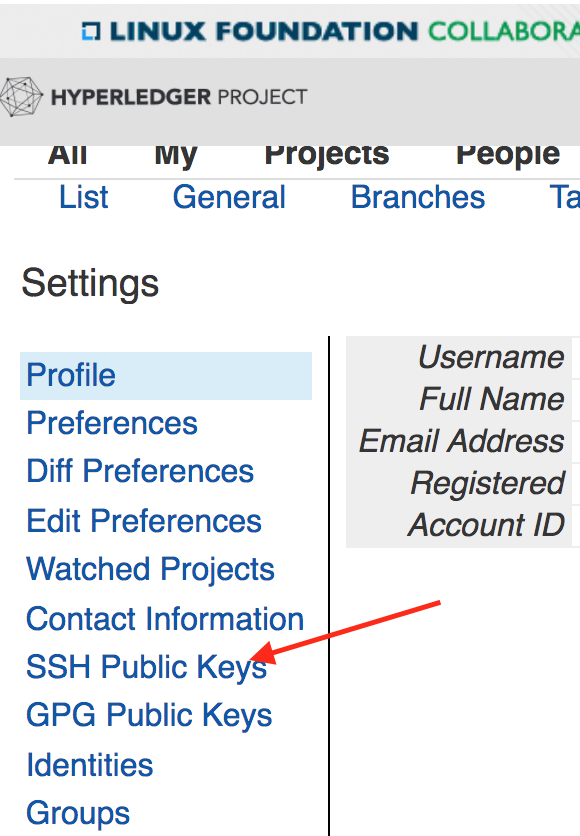The height and width of the screenshot is (836, 580).
Task: Open the Projects top menu
Action: 327,157
